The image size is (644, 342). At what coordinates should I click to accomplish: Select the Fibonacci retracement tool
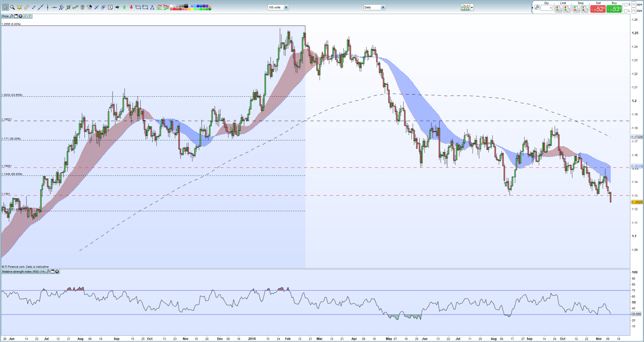(68, 7)
